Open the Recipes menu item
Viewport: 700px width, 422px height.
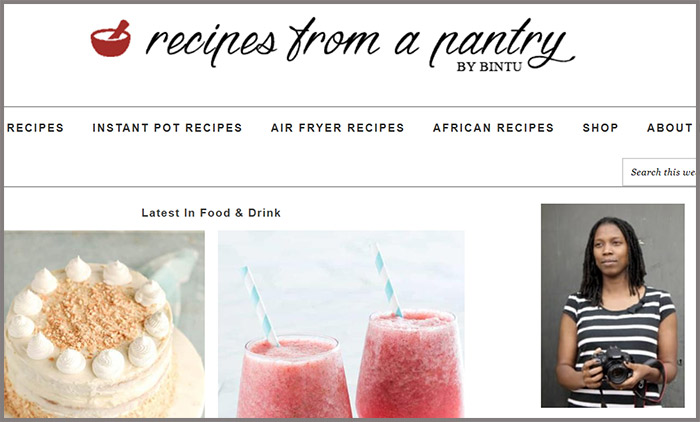click(35, 128)
